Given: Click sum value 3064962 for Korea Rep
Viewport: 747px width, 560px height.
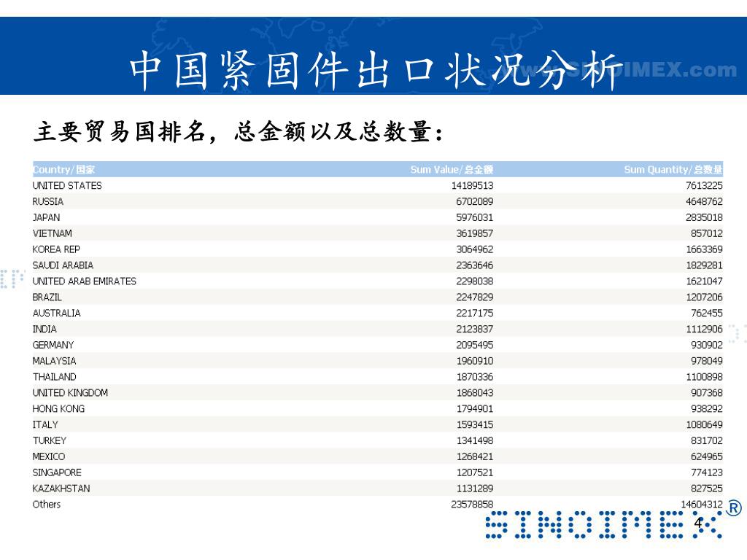Looking at the screenshot, I should (x=474, y=249).
